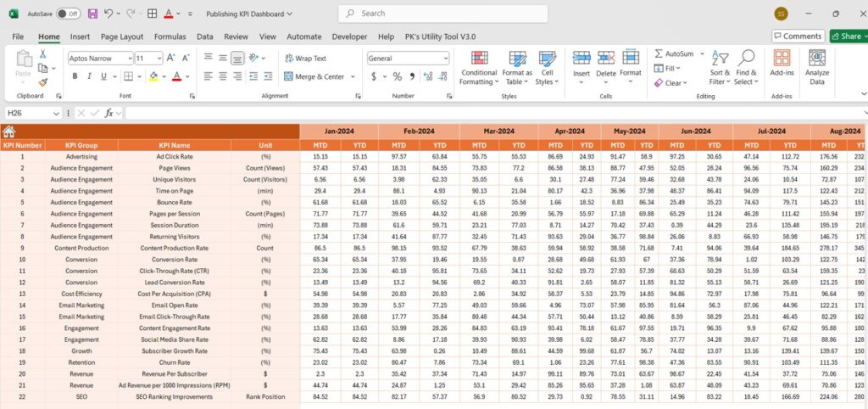Click Increase Font Size icon

171,59
